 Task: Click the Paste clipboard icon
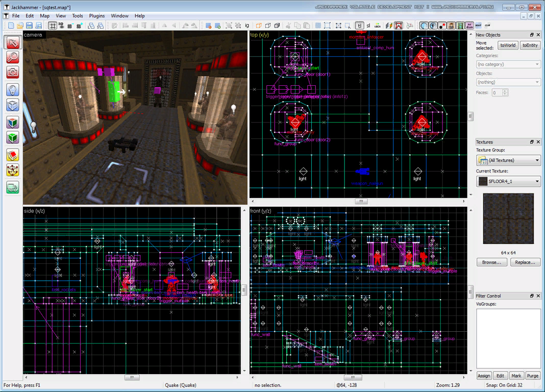coord(306,26)
